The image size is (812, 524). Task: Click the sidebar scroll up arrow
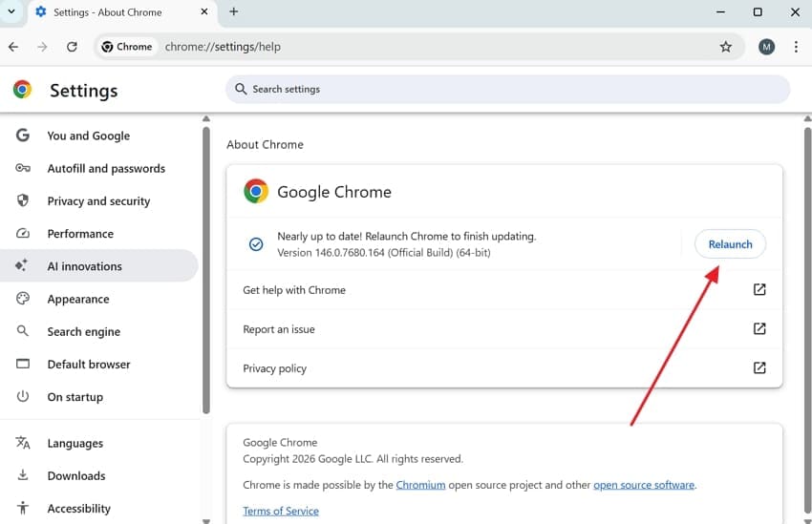pyautogui.click(x=206, y=119)
